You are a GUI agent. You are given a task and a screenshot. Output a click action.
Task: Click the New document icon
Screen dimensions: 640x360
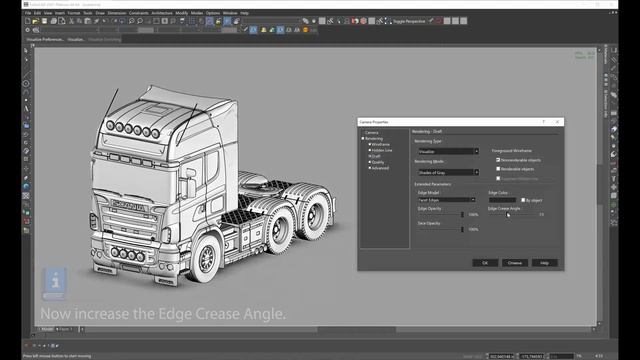coord(27,21)
